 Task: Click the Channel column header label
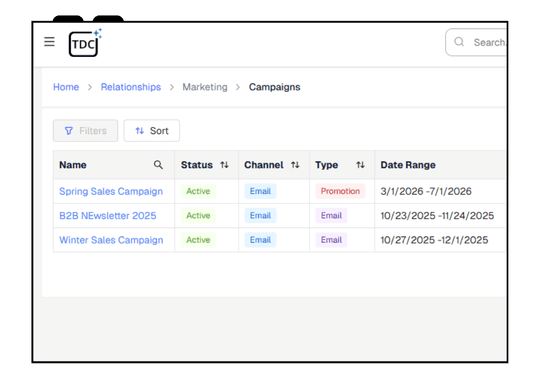[264, 165]
